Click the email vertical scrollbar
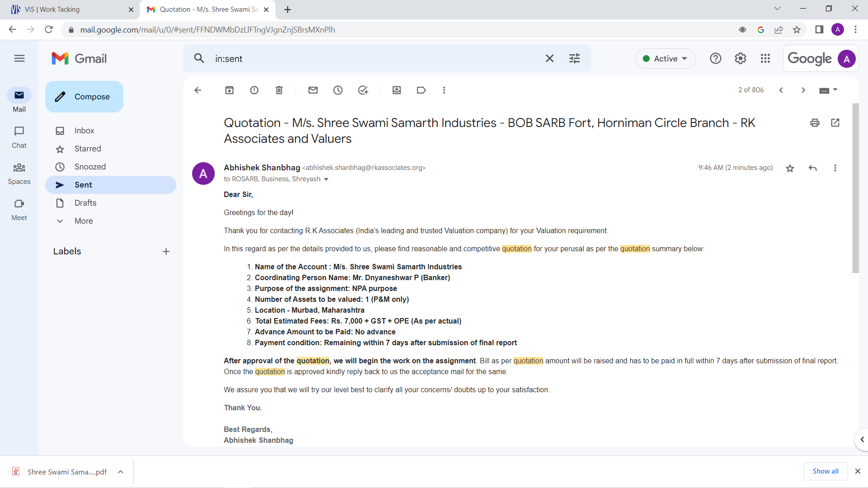This screenshot has width=868, height=488. point(855,188)
